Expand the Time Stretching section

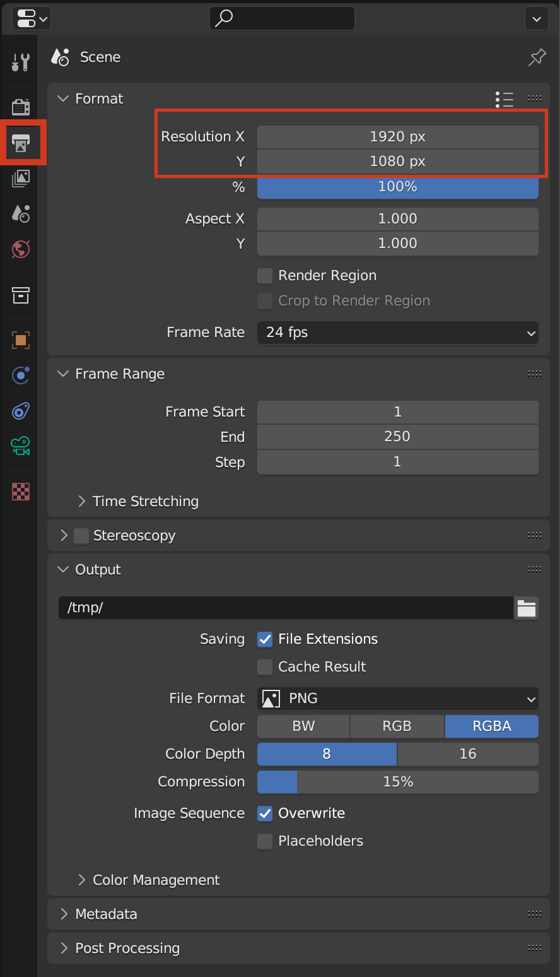pos(145,501)
